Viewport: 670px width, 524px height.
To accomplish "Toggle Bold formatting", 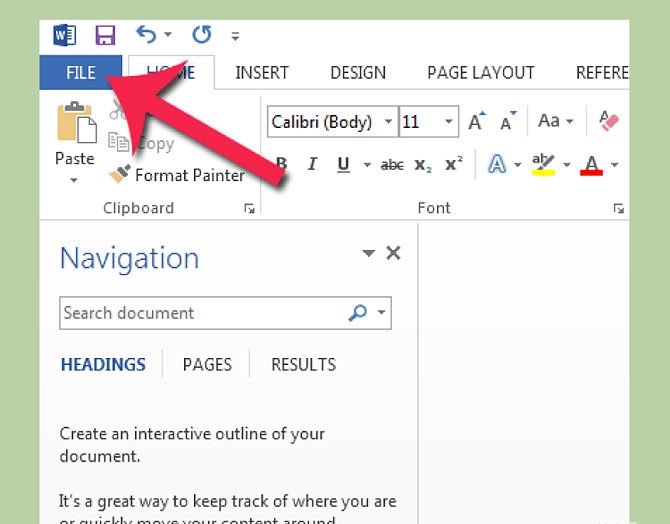I will point(282,165).
